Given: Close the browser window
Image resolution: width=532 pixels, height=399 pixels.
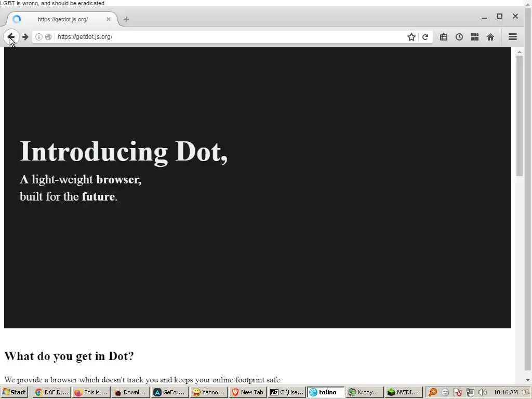Looking at the screenshot, I should point(515,16).
